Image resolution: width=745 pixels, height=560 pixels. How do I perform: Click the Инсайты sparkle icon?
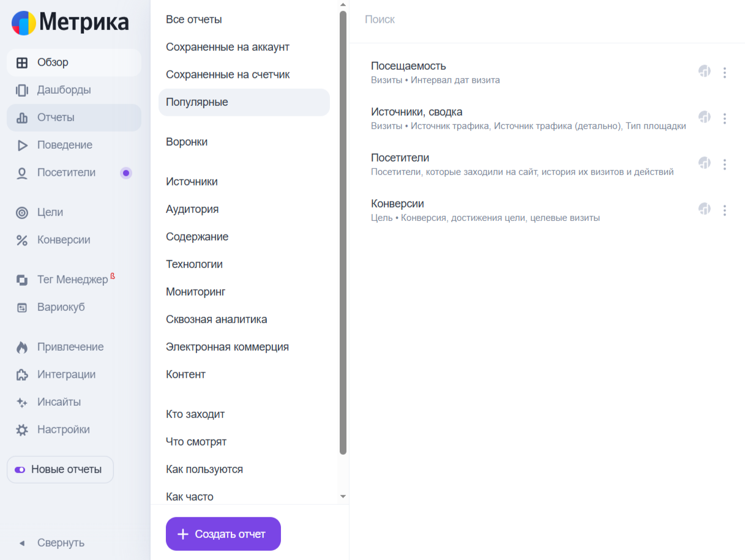point(22,402)
